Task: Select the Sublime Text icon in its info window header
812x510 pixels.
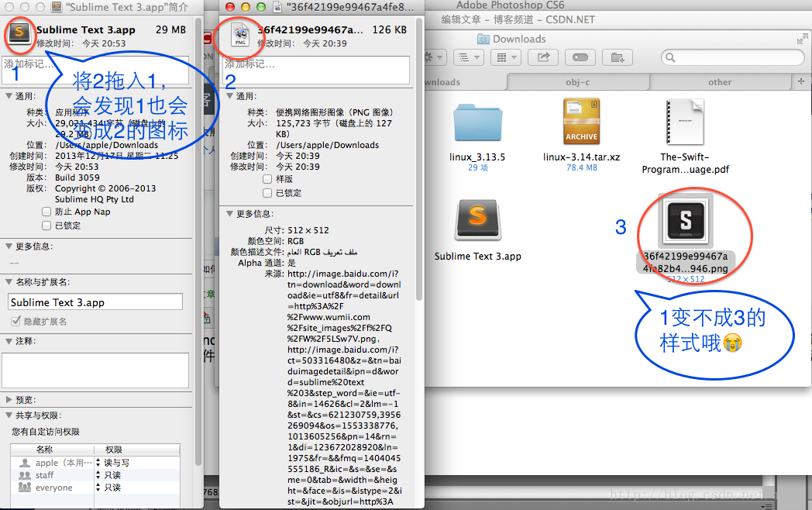Action: tap(19, 33)
